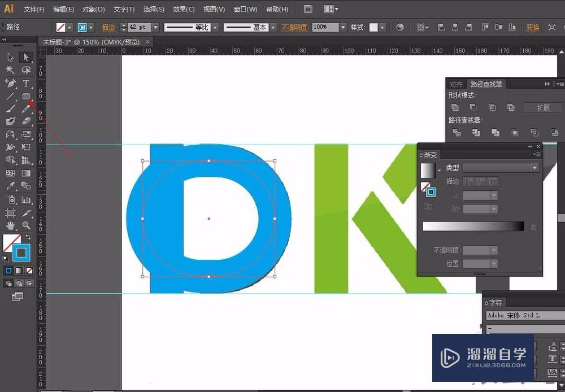
Task: Select the Hand tool
Action: pos(10,225)
